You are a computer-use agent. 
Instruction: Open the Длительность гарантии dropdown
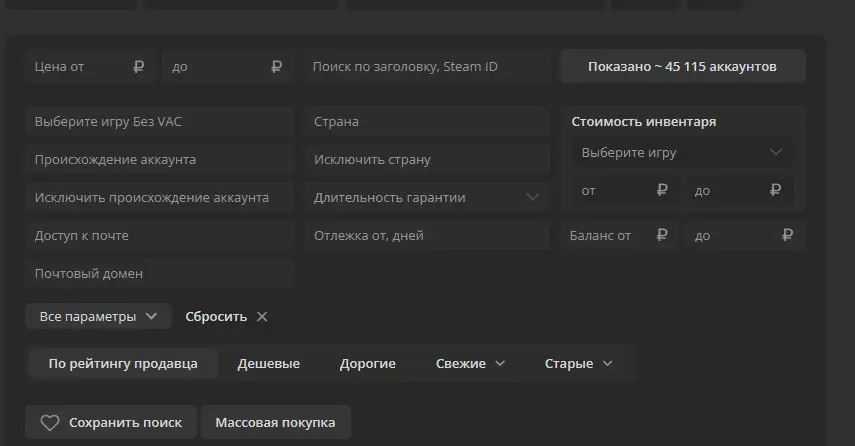(427, 198)
